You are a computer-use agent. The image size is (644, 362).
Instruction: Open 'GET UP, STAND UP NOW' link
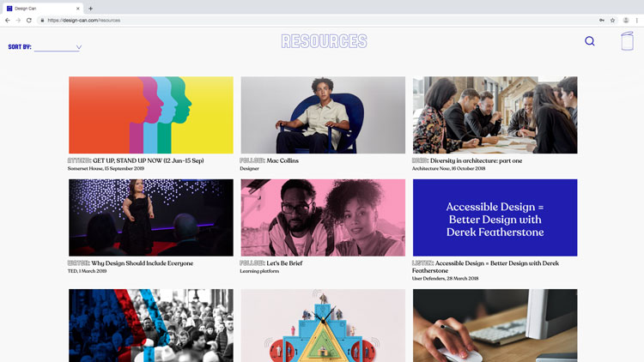[149, 160]
